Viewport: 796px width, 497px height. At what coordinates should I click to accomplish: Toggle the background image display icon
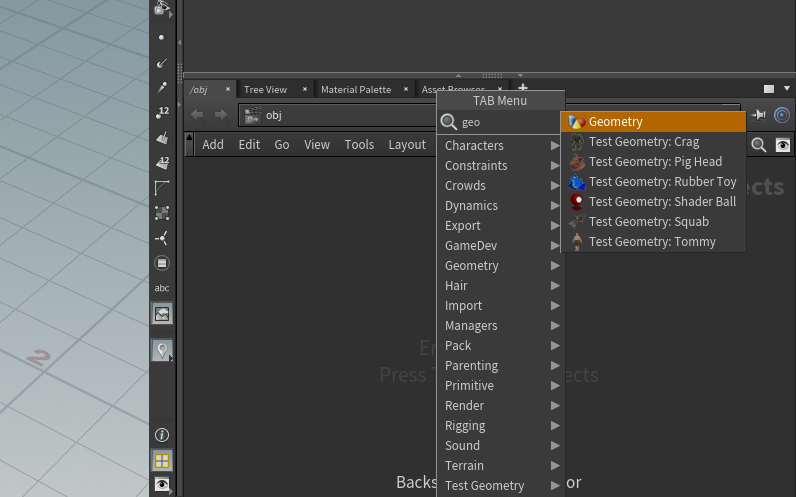pyautogui.click(x=162, y=314)
